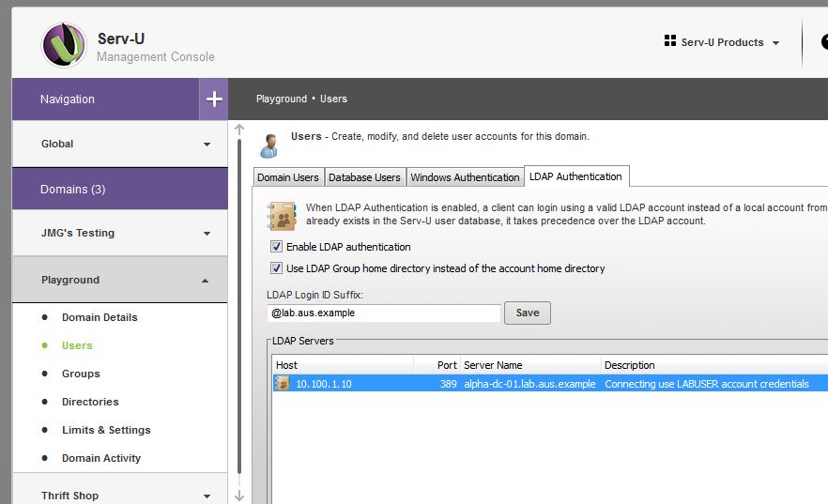This screenshot has width=828, height=504.
Task: Open Groups under Playground
Action: (x=81, y=374)
